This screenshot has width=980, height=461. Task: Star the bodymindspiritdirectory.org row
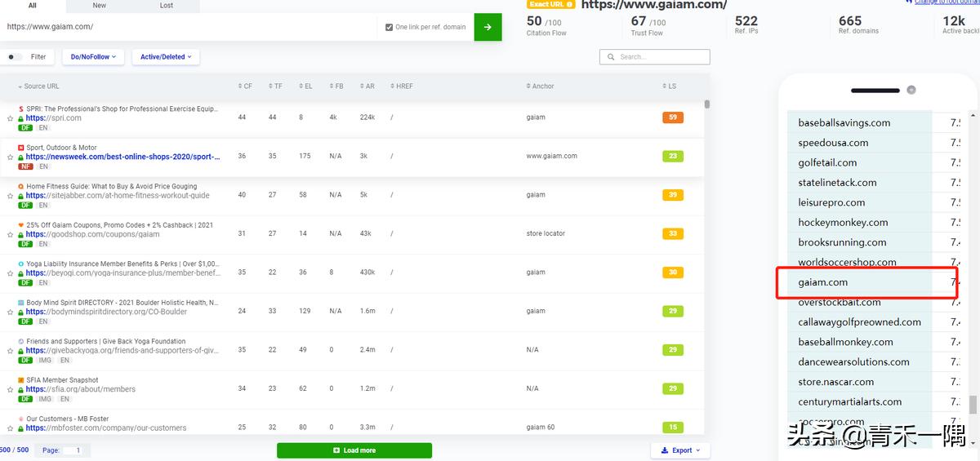click(x=11, y=312)
